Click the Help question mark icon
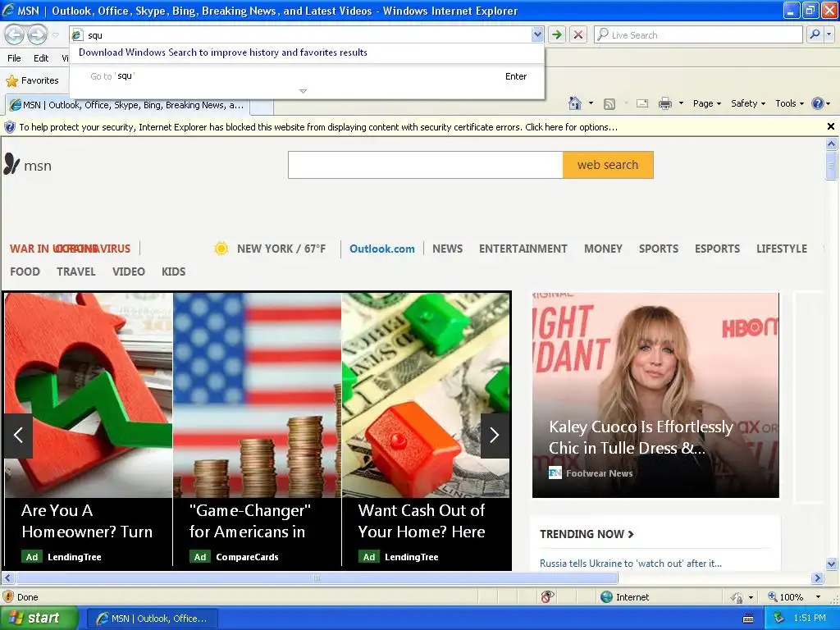The height and width of the screenshot is (630, 840). coord(818,103)
